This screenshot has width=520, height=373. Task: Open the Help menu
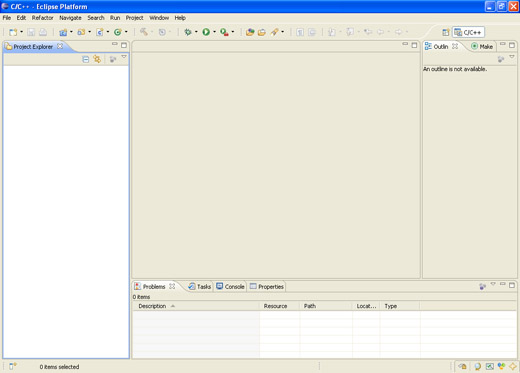point(180,18)
